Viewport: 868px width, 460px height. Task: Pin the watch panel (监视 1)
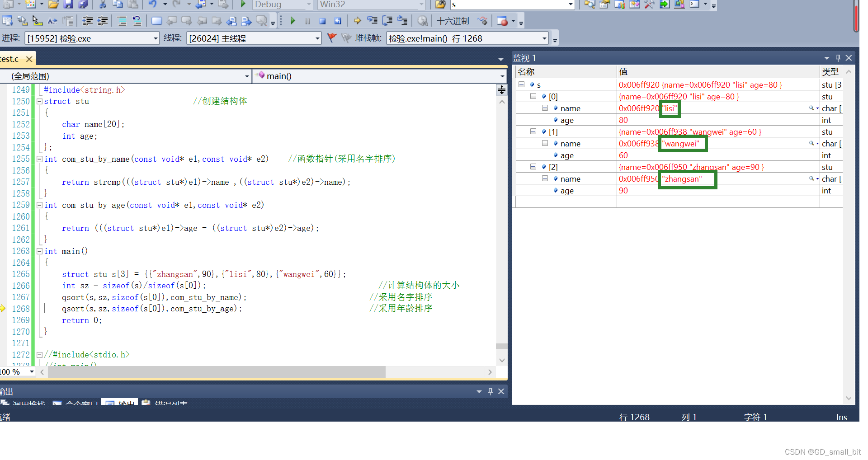pos(838,58)
